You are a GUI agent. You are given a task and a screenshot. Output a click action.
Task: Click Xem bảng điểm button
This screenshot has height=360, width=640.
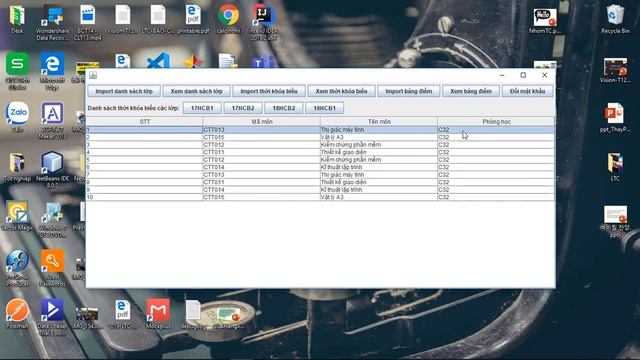[x=471, y=91]
